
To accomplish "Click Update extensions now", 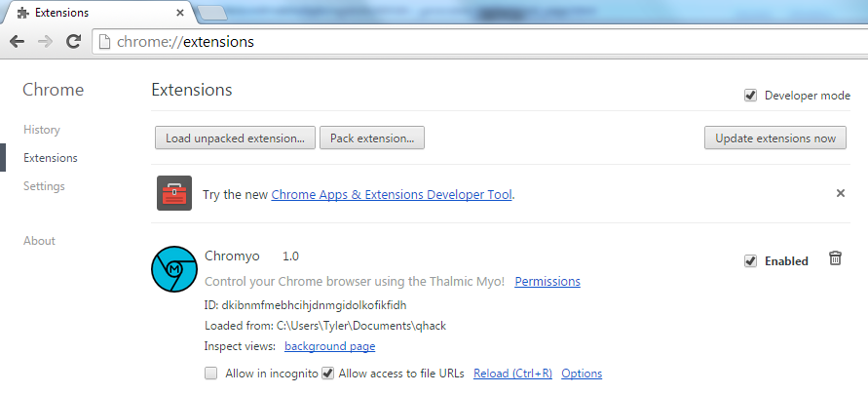I will pos(775,138).
